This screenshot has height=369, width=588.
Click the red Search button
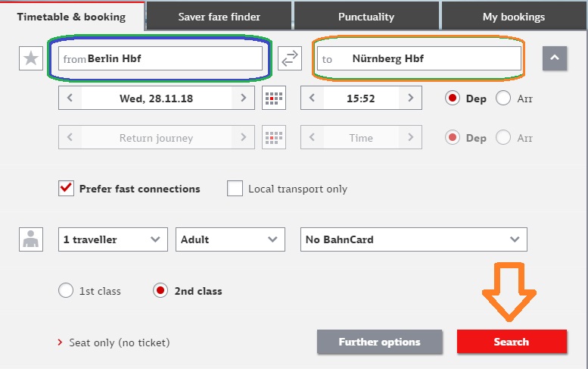coord(512,342)
